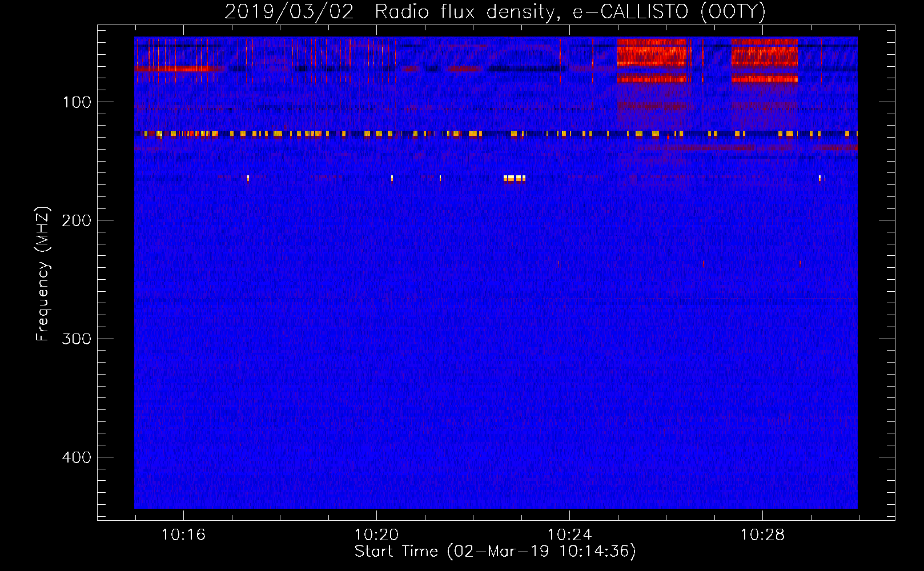Click the 'Start Time (02-Mar-19 10:14:36)' label
This screenshot has width=924, height=571.
[x=495, y=552]
